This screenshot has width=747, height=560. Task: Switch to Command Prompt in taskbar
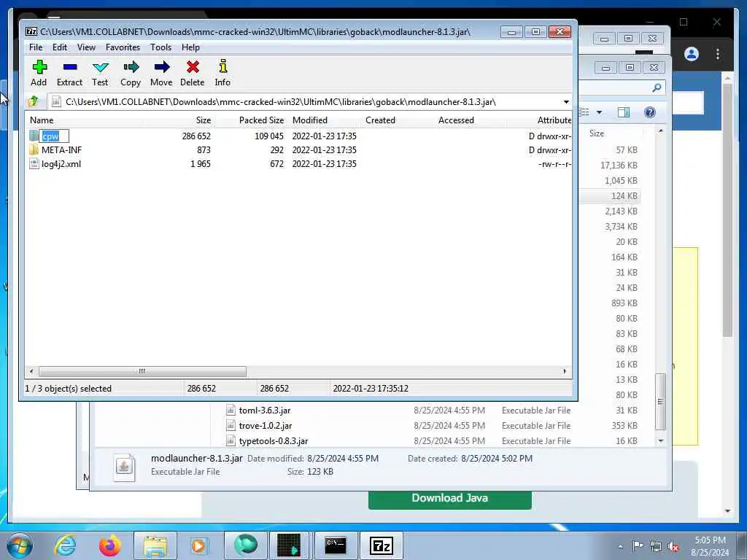pos(336,545)
